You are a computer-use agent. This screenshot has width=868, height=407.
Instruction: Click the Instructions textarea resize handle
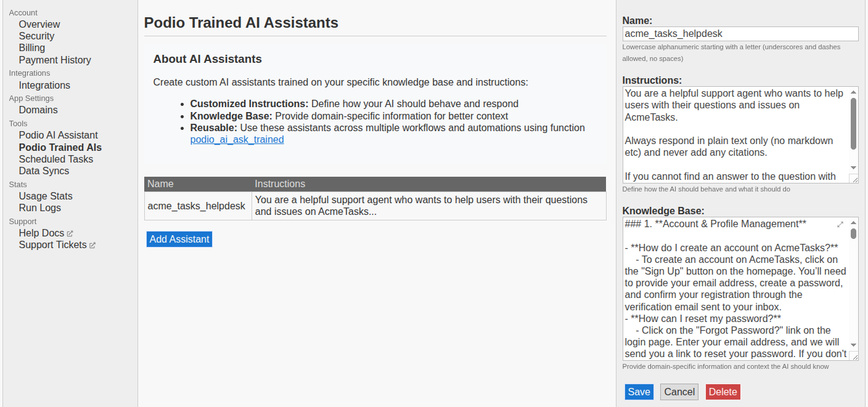pos(854,179)
